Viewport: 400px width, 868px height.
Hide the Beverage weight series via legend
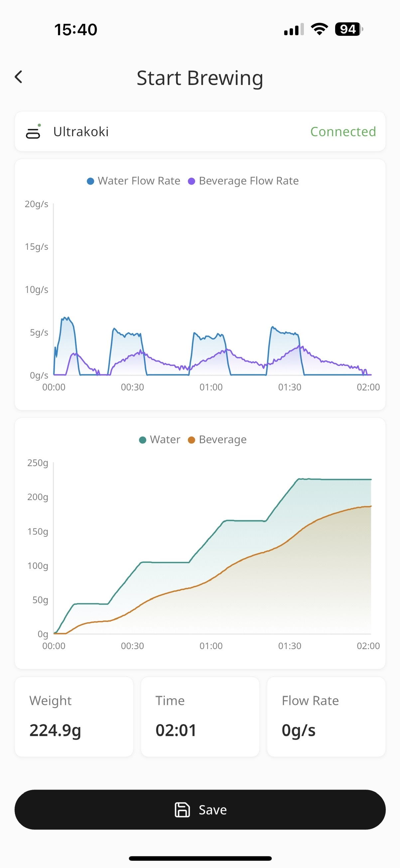point(222,439)
